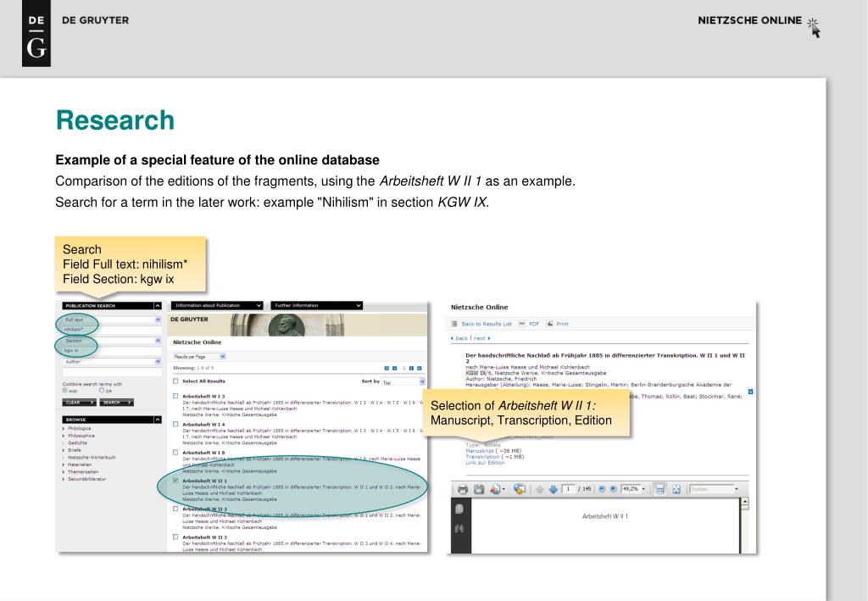Open the PDF export/convert icon

tap(497, 489)
